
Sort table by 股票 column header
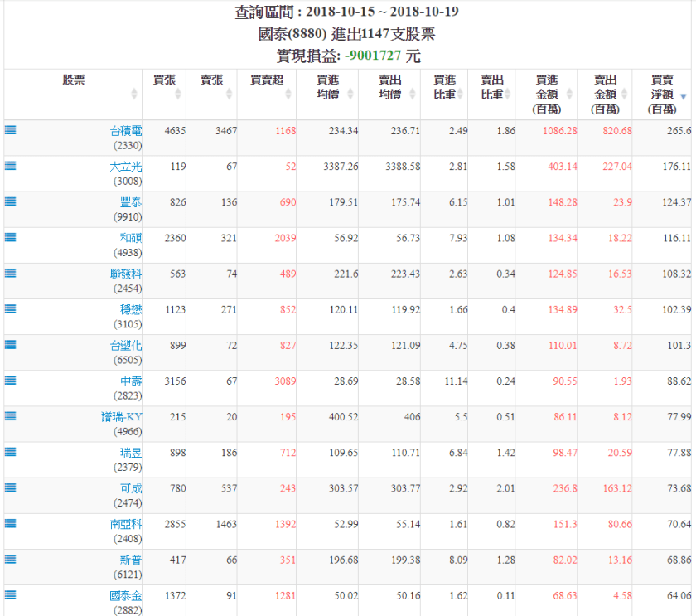point(73,80)
